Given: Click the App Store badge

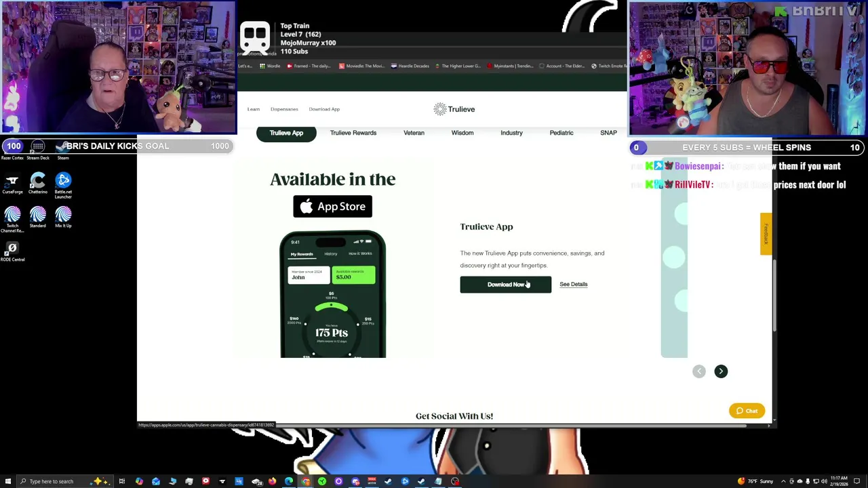Looking at the screenshot, I should [332, 207].
